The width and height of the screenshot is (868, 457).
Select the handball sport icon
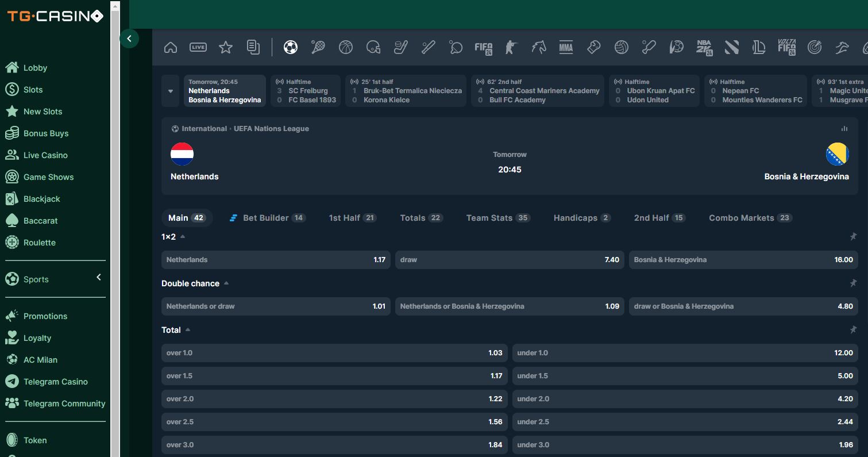[677, 47]
